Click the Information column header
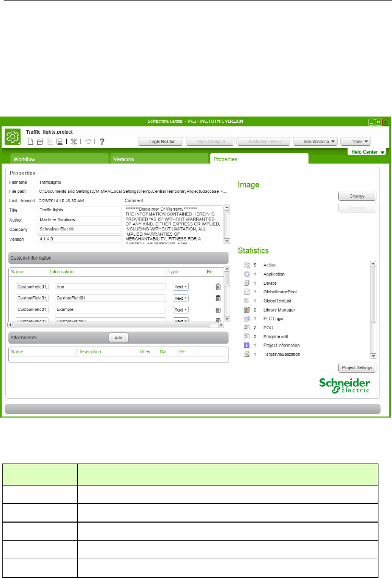392x578 pixels. (x=62, y=272)
